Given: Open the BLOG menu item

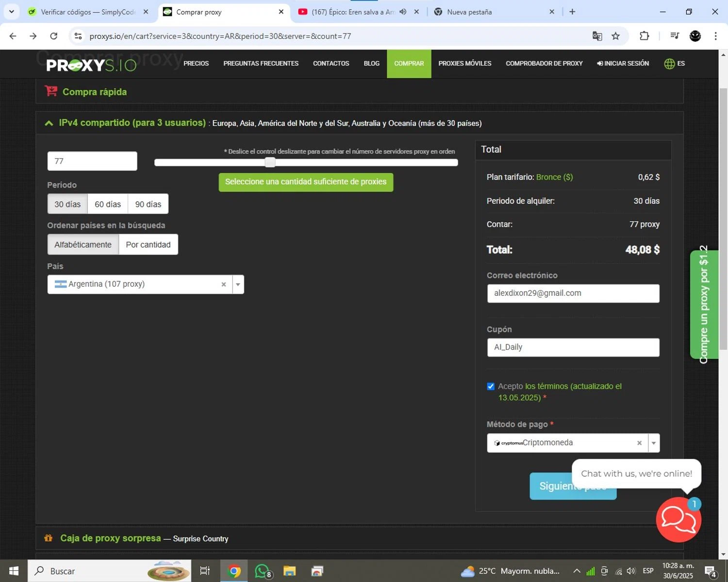Looking at the screenshot, I should point(372,64).
